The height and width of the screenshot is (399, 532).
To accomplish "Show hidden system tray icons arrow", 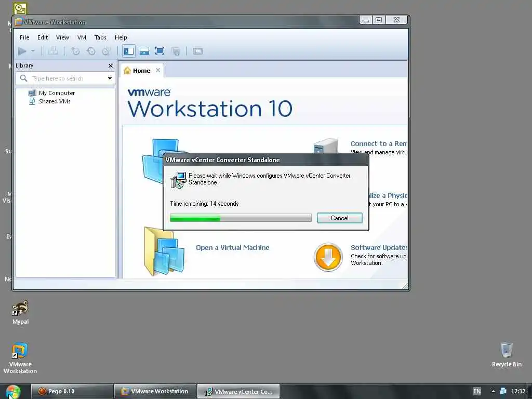I will [493, 391].
